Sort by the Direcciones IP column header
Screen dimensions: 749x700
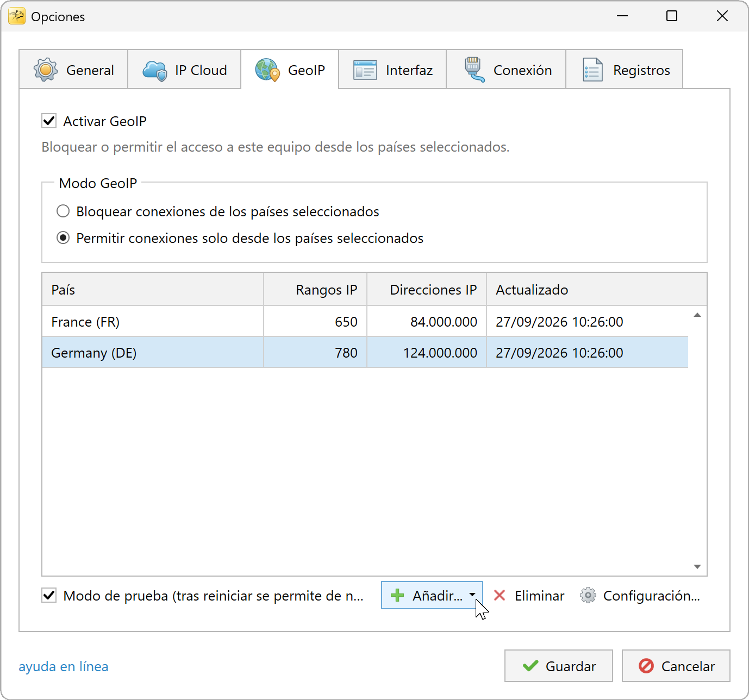click(427, 290)
